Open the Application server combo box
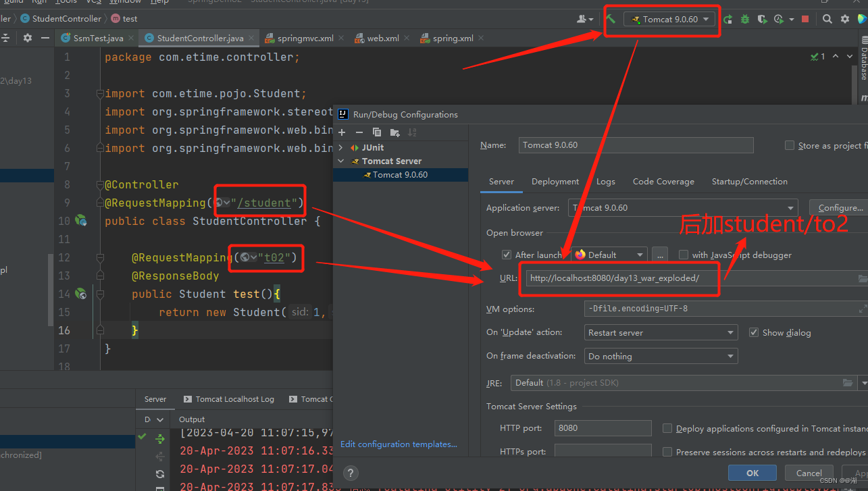The image size is (868, 491). [x=682, y=208]
